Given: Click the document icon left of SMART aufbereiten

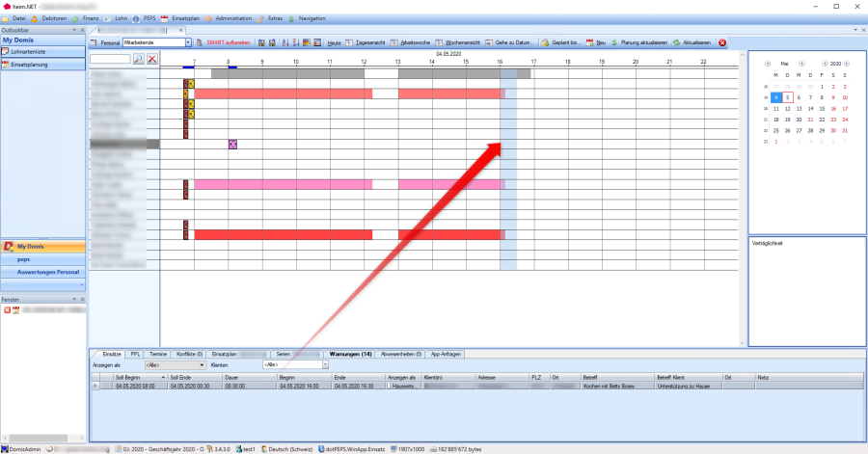Looking at the screenshot, I should (x=200, y=42).
